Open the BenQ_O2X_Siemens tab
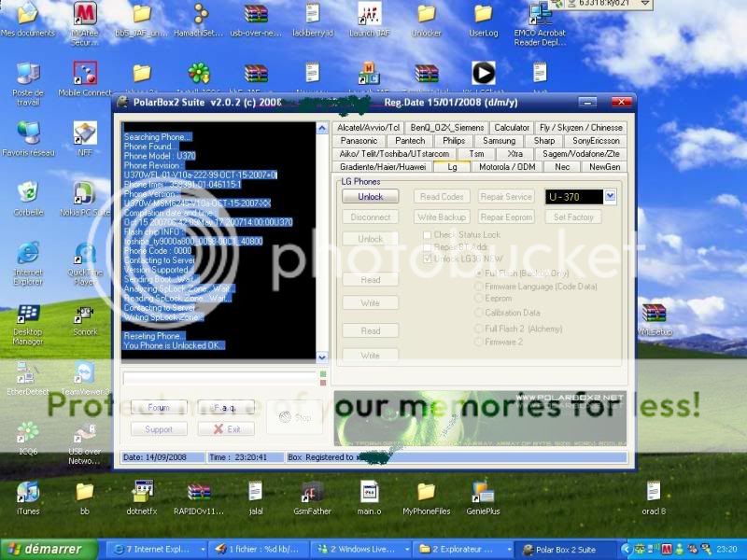This screenshot has width=747, height=560. (447, 128)
